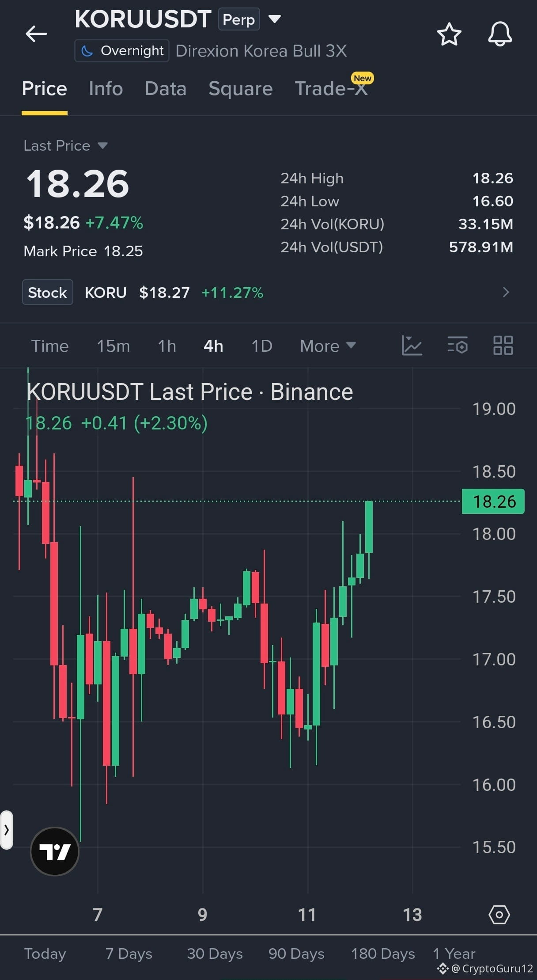Select the 4h chart interval

(213, 346)
